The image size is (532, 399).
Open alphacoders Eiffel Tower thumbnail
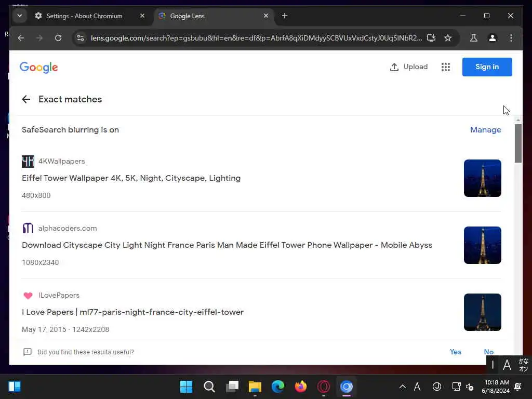[482, 245]
